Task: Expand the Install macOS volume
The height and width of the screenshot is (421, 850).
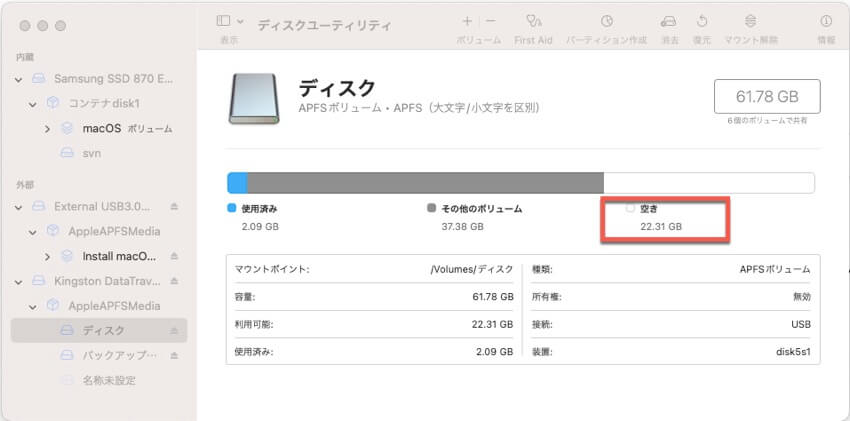Action: [47, 256]
